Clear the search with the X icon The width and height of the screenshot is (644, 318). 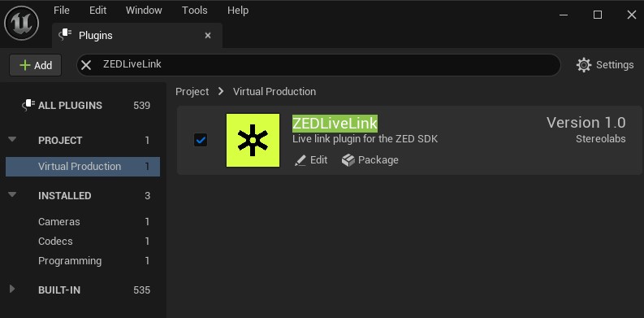point(86,65)
